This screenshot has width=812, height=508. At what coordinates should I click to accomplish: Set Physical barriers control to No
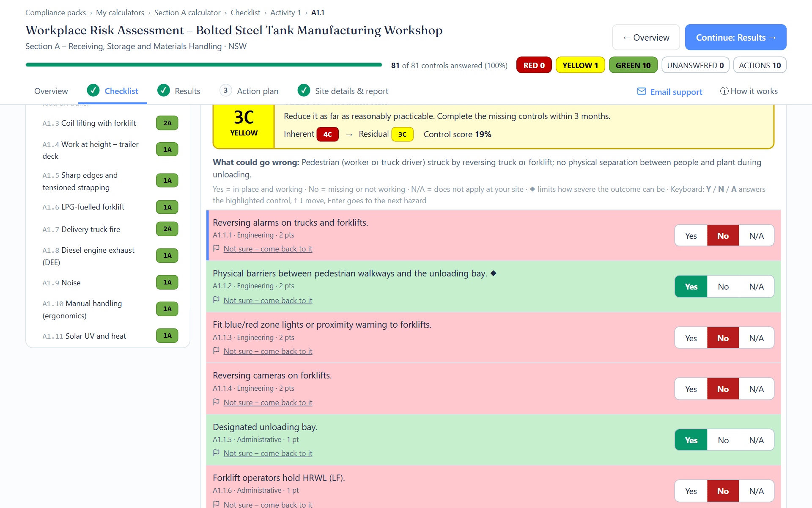pyautogui.click(x=723, y=287)
